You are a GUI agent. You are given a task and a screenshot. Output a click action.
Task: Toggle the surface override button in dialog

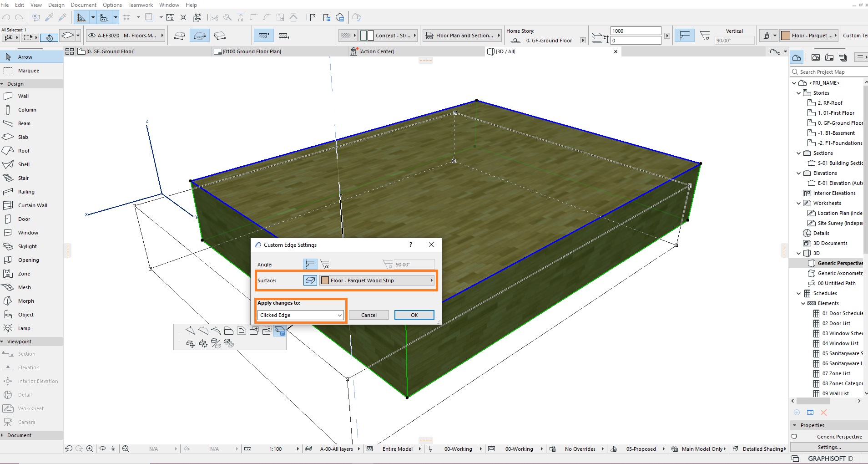pos(310,280)
